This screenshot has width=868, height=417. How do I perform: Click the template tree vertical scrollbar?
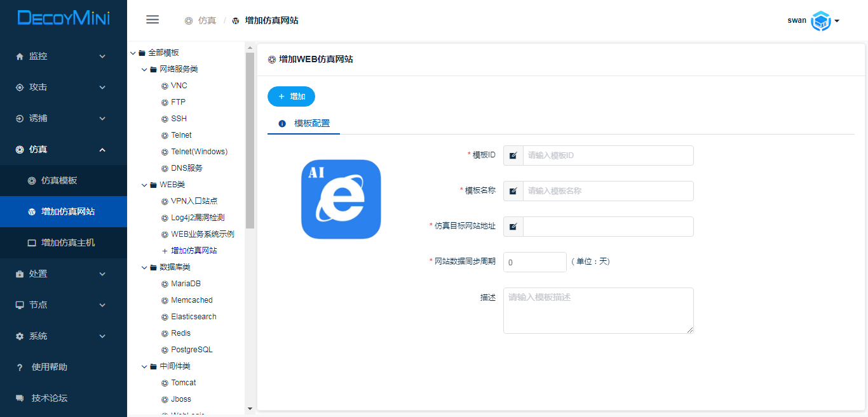250,140
